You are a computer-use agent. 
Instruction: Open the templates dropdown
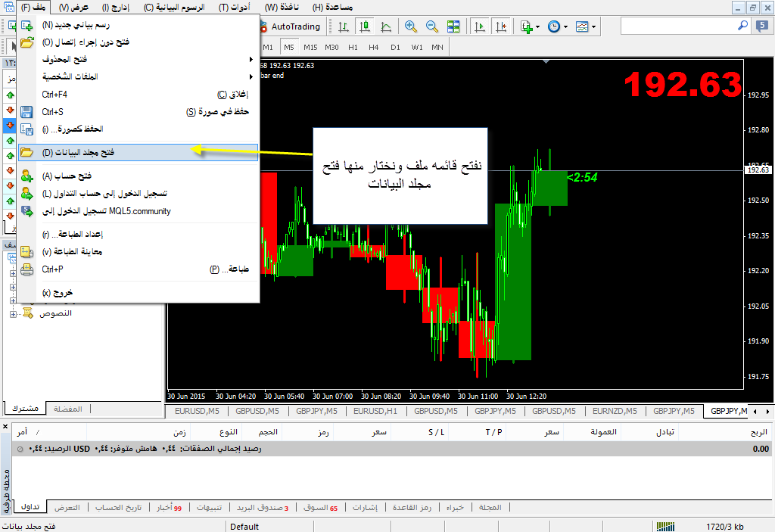(593, 26)
